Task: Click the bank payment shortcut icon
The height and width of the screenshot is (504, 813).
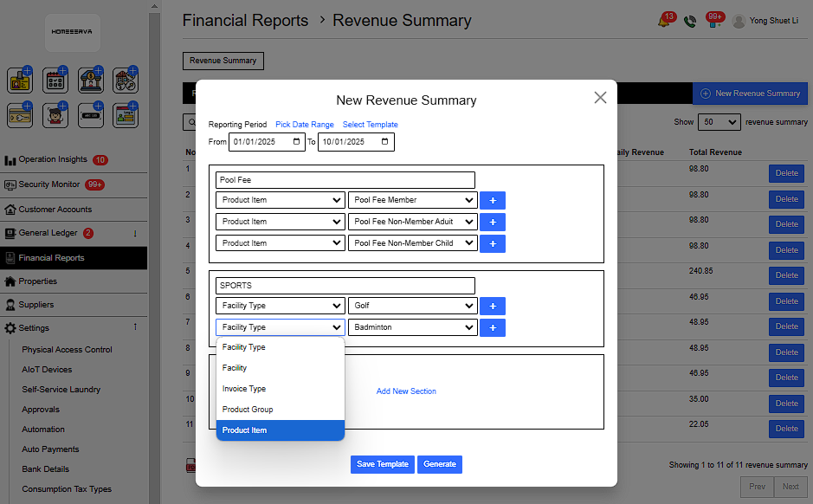Action: click(90, 81)
